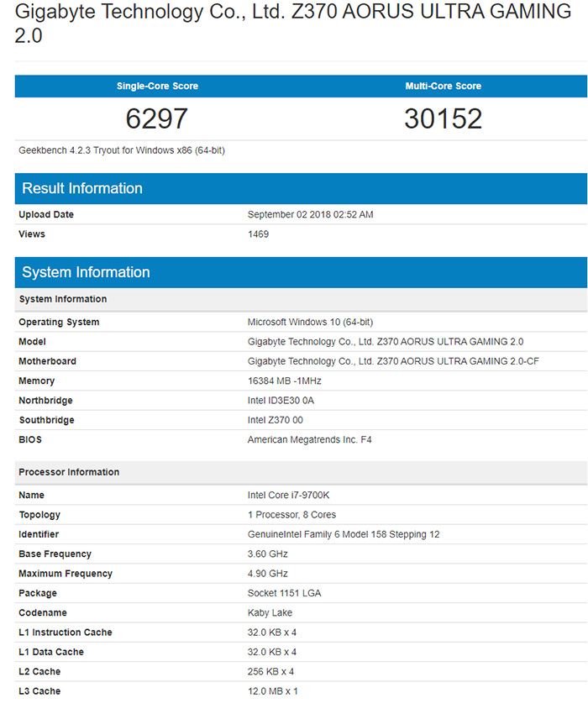The height and width of the screenshot is (714, 588).
Task: Click the BIOS label
Action: click(30, 439)
